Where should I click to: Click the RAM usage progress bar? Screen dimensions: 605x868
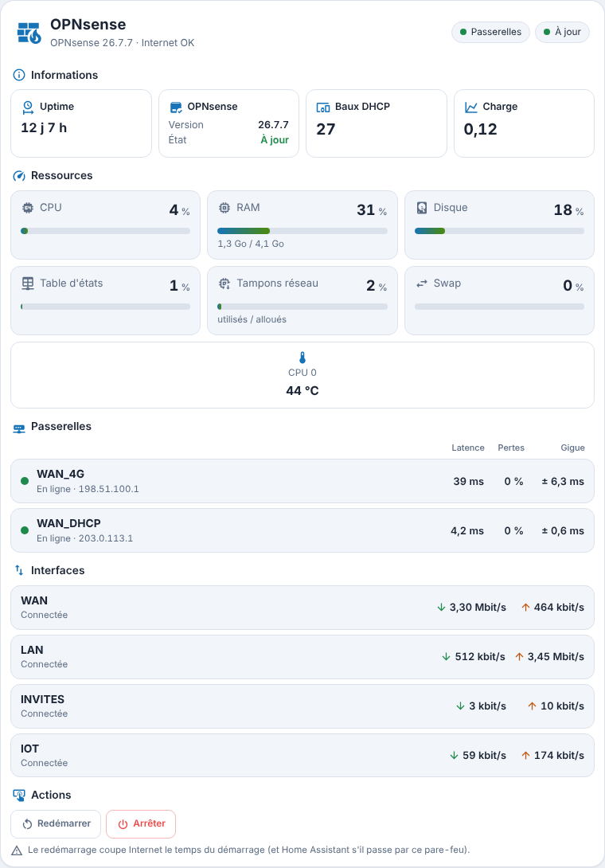(x=302, y=231)
